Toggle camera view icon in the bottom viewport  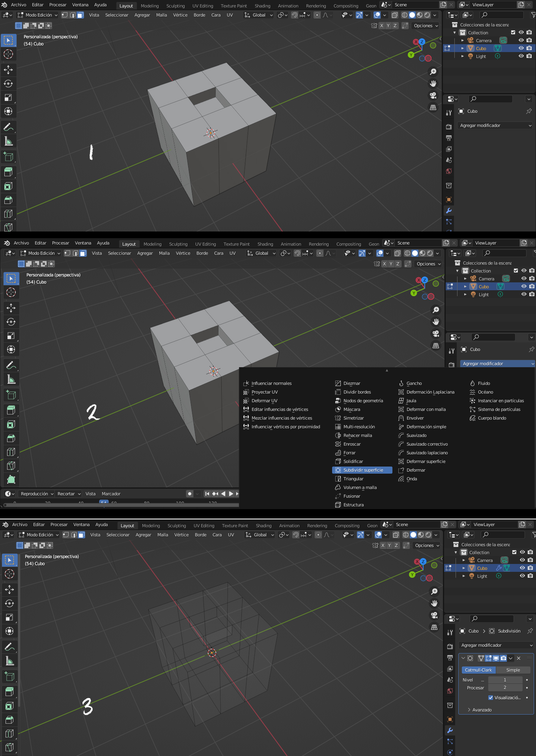point(434,615)
